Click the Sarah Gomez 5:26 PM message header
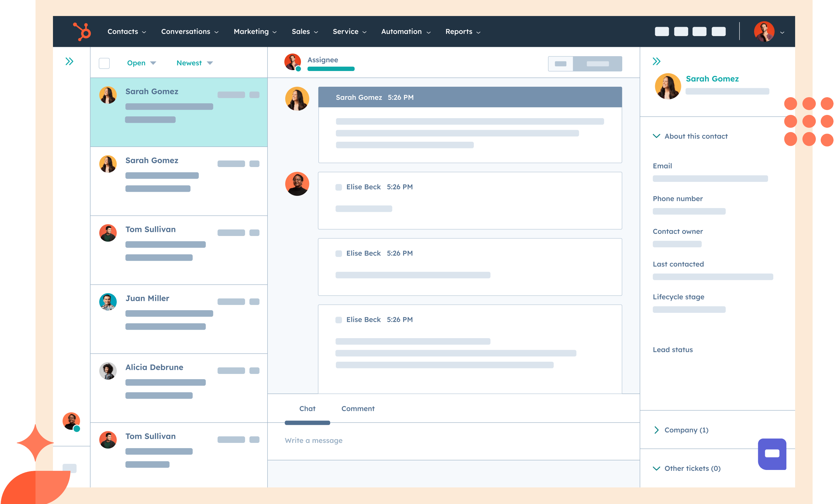835x504 pixels. click(470, 97)
